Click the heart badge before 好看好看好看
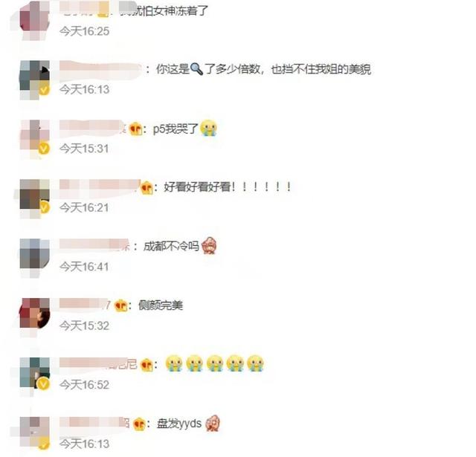 click(147, 188)
